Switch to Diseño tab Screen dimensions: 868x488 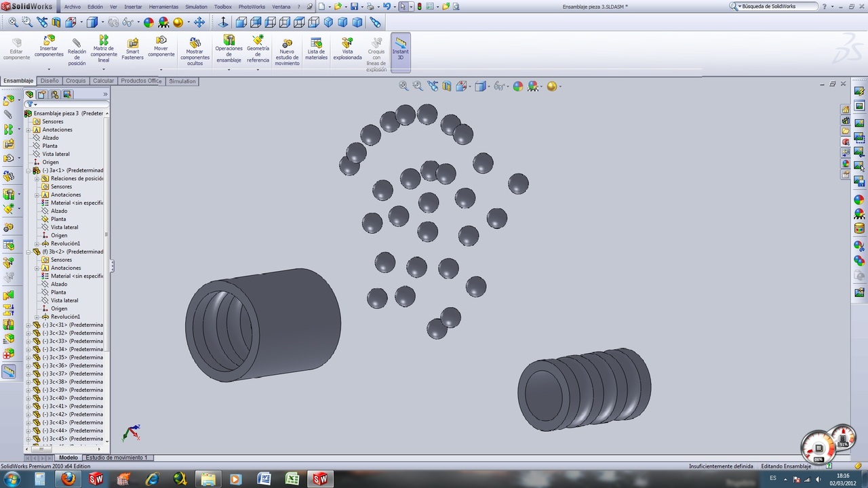(x=50, y=81)
